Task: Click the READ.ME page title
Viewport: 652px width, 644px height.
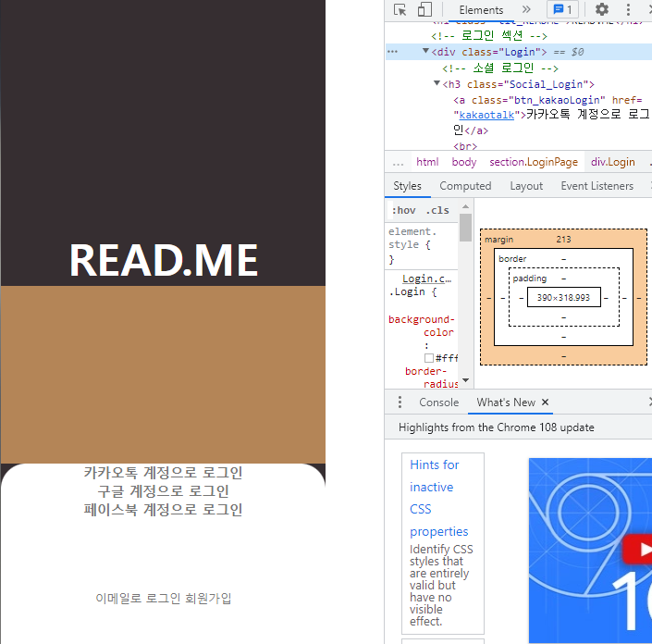Action: tap(164, 260)
